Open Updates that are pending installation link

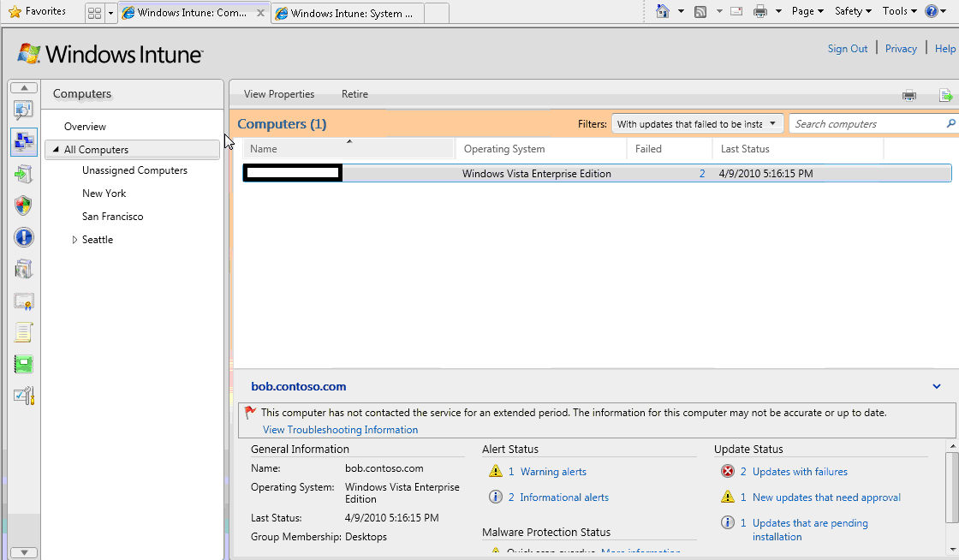(x=810, y=529)
